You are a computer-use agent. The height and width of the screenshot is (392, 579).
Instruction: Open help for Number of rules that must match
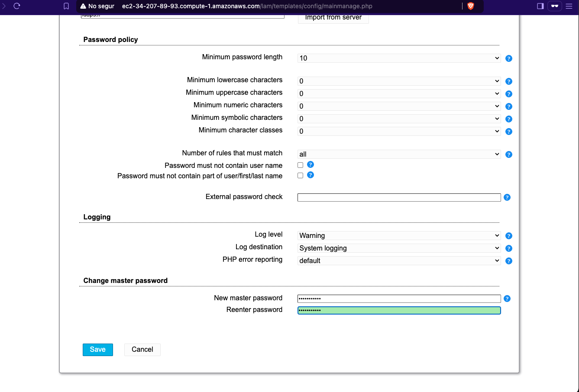pos(509,154)
